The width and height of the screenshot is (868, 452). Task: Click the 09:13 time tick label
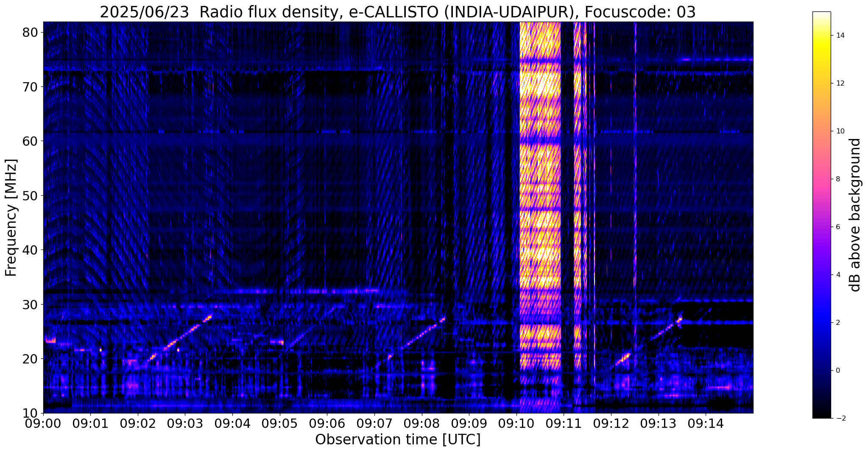pos(659,423)
